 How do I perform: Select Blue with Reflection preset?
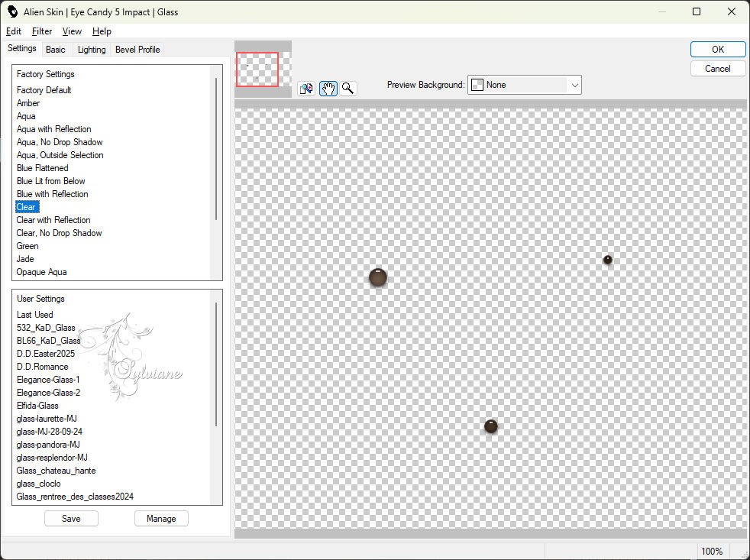click(52, 194)
